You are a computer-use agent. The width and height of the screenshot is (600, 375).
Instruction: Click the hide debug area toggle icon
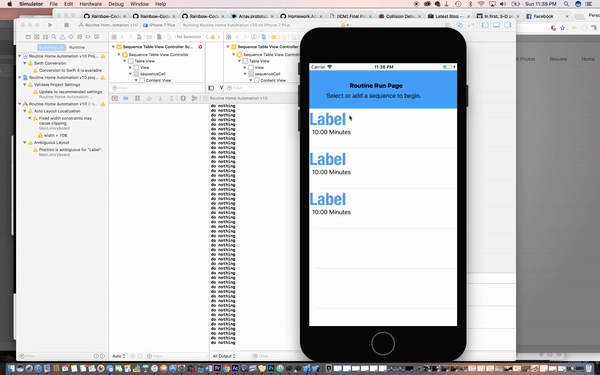click(114, 98)
